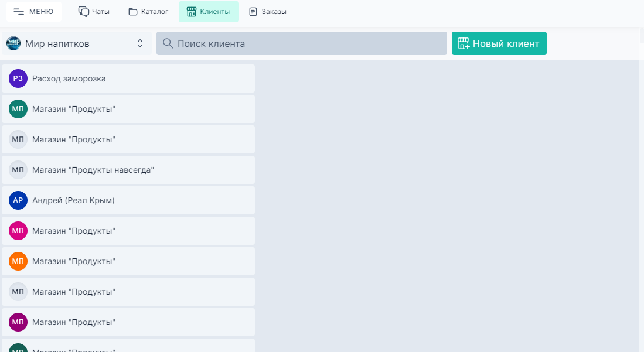Click the up-down chevron beside Мир напитков
Viewport: 644px width, 352px height.
click(140, 43)
